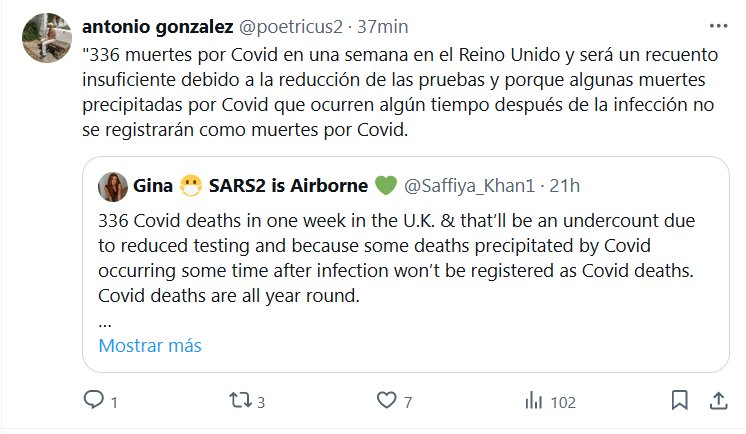746x434 pixels.
Task: Click the 21h quoted tweet timestamp
Action: tap(566, 185)
